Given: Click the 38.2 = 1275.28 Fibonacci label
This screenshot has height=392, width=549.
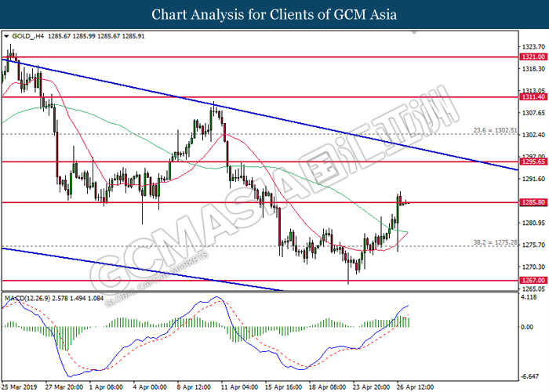Looking at the screenshot, I should click(x=495, y=242).
